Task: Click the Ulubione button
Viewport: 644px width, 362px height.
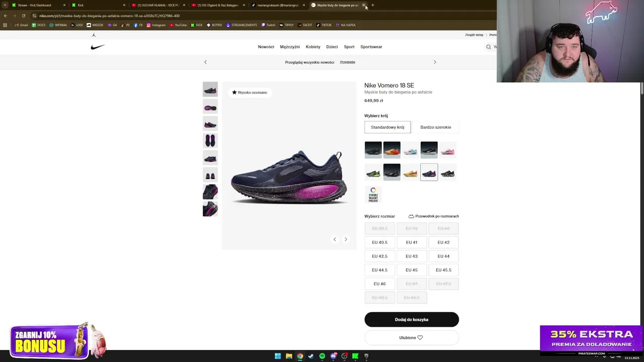Action: pos(412,338)
